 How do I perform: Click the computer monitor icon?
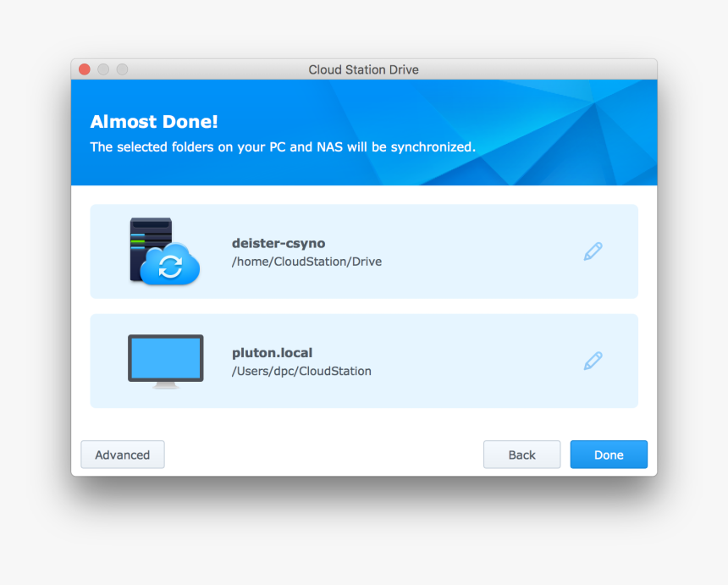coord(166,361)
